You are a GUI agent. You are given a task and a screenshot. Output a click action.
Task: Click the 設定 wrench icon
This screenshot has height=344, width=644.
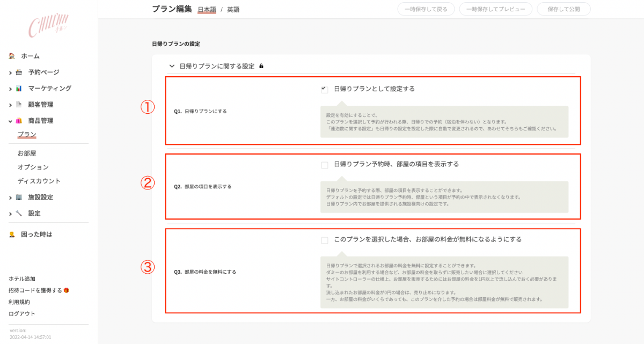pyautogui.click(x=19, y=214)
